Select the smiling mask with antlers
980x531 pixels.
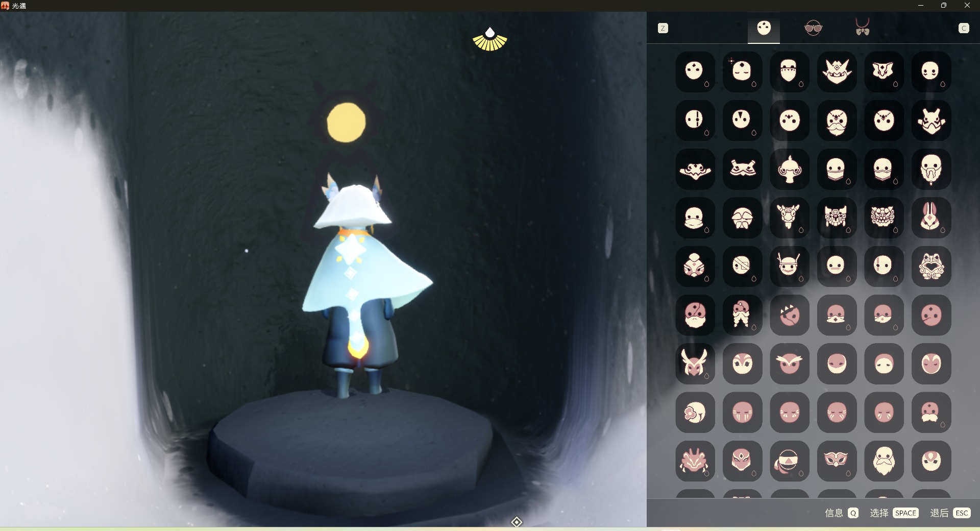[790, 267]
